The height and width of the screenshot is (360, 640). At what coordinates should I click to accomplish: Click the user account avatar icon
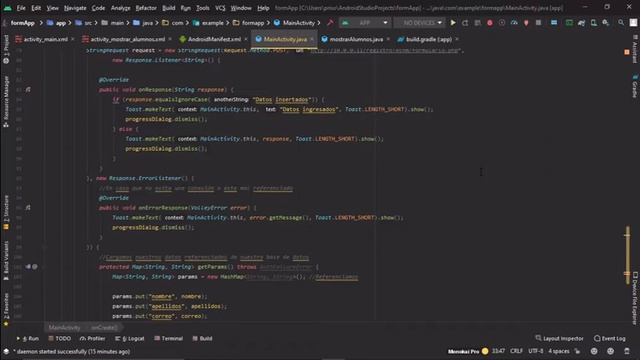633,23
